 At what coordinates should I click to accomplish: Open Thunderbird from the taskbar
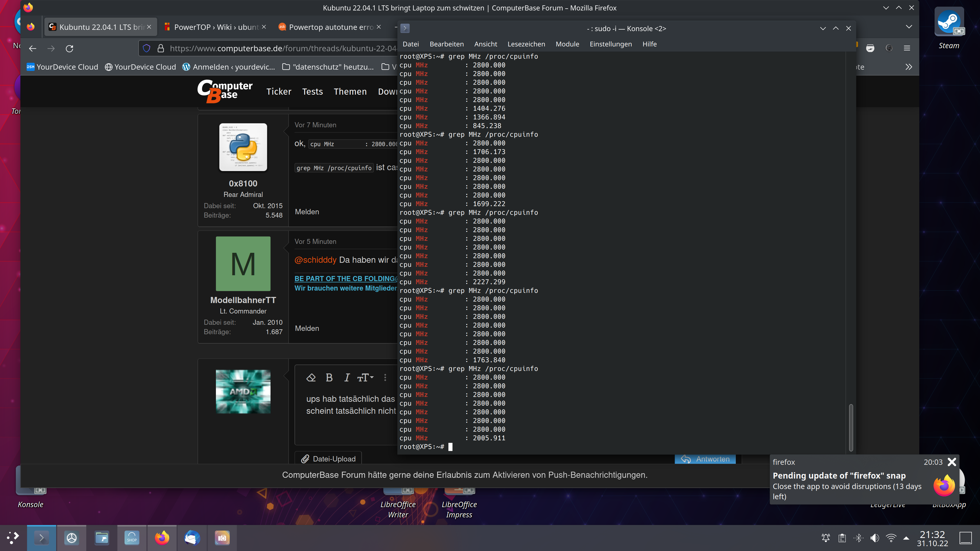(x=192, y=538)
